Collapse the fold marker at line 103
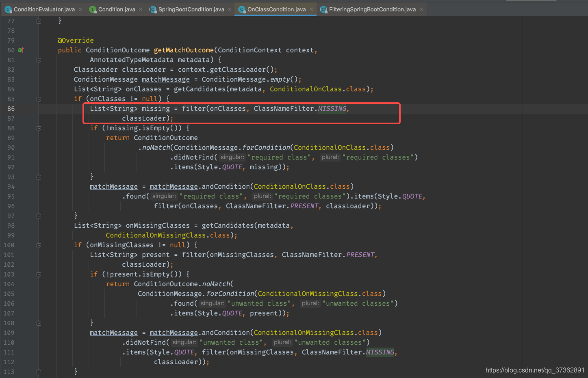The image size is (588, 378). 39,274
